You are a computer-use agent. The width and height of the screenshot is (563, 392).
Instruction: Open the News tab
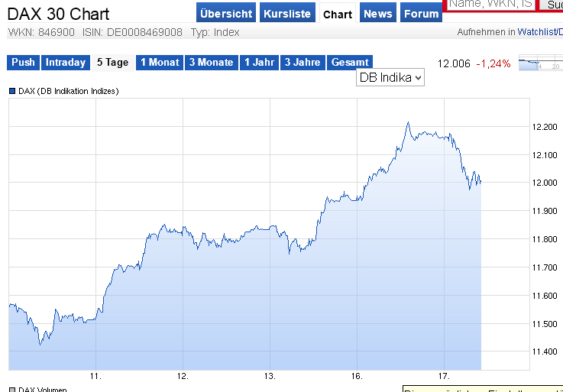pyautogui.click(x=378, y=13)
